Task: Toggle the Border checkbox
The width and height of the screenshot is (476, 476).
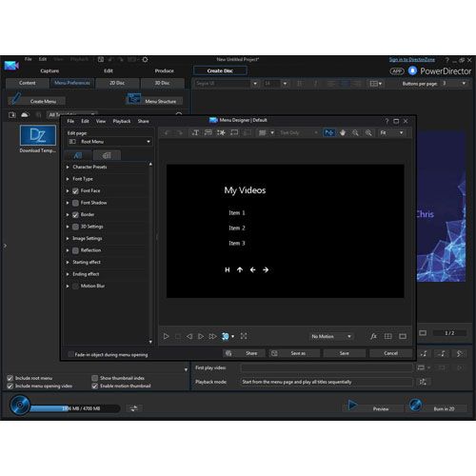Action: point(75,215)
